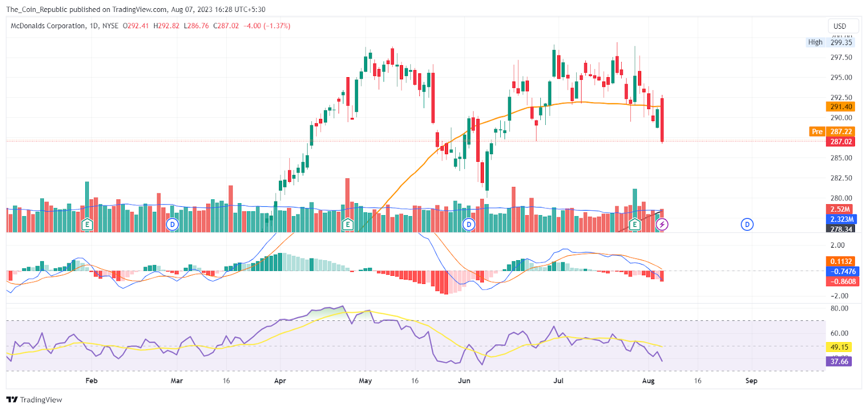Click the C287.02 close price value

[x=226, y=26]
